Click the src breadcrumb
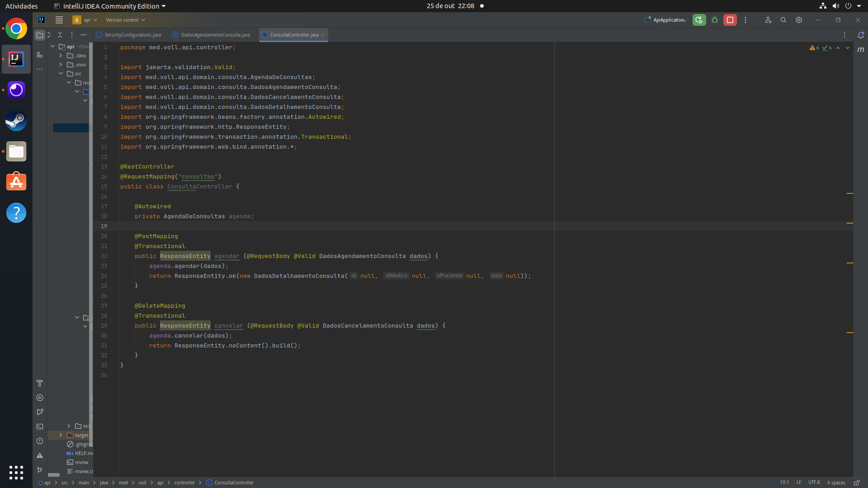Image resolution: width=868 pixels, height=488 pixels. click(65, 483)
